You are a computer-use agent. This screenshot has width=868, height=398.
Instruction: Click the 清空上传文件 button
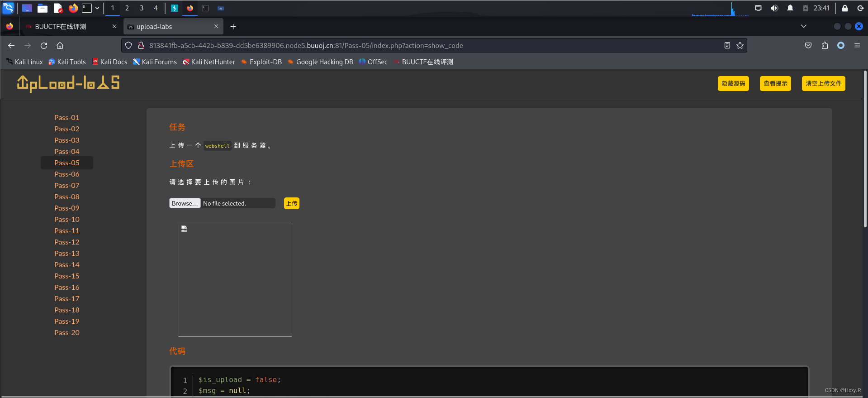pos(823,83)
